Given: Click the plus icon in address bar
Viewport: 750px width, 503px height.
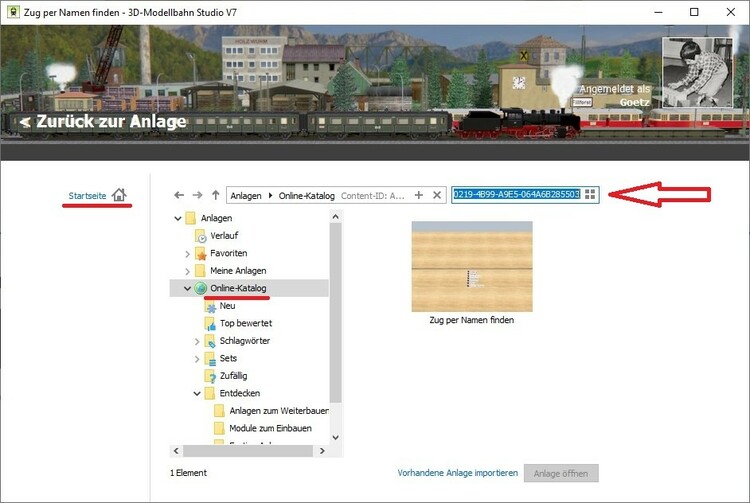Looking at the screenshot, I should point(419,195).
